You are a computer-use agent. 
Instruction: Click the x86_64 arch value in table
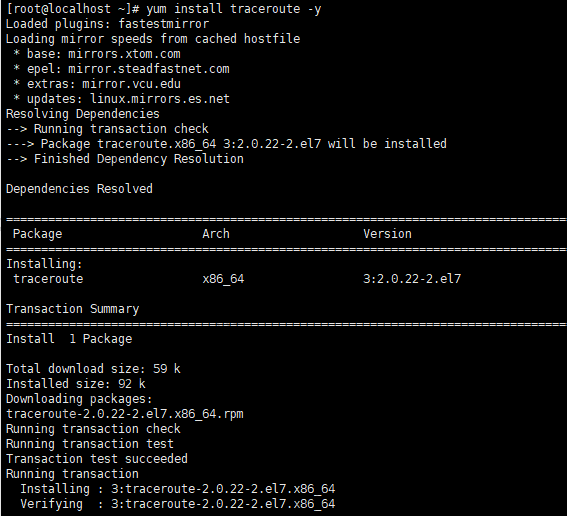[x=223, y=279]
